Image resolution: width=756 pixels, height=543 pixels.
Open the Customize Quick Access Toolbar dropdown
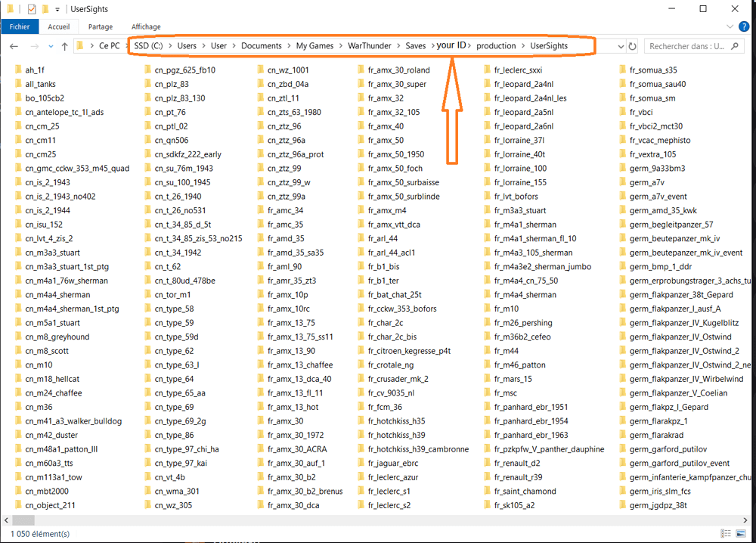pos(57,9)
